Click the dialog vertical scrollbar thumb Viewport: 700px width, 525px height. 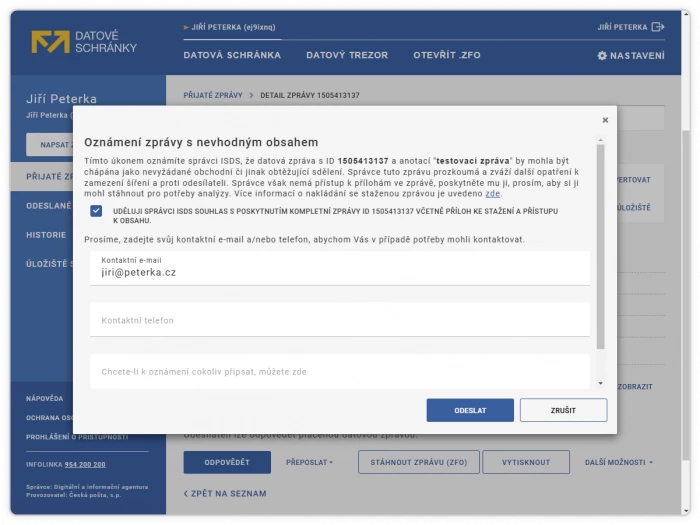pyautogui.click(x=600, y=246)
